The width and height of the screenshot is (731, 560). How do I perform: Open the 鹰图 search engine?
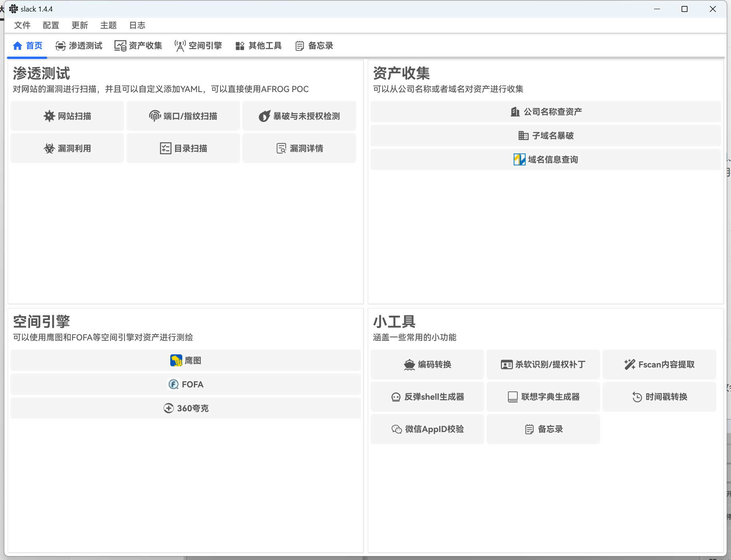186,360
